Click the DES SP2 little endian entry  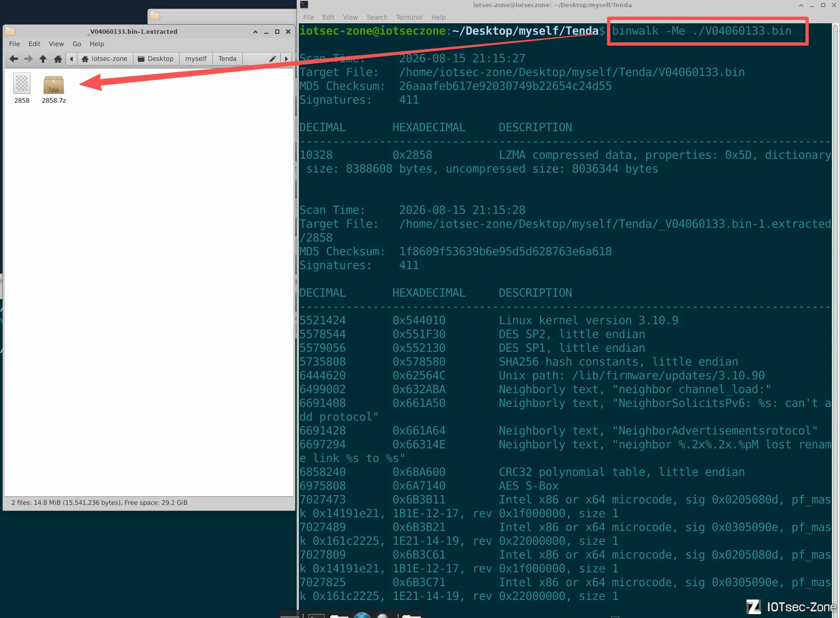coord(572,334)
